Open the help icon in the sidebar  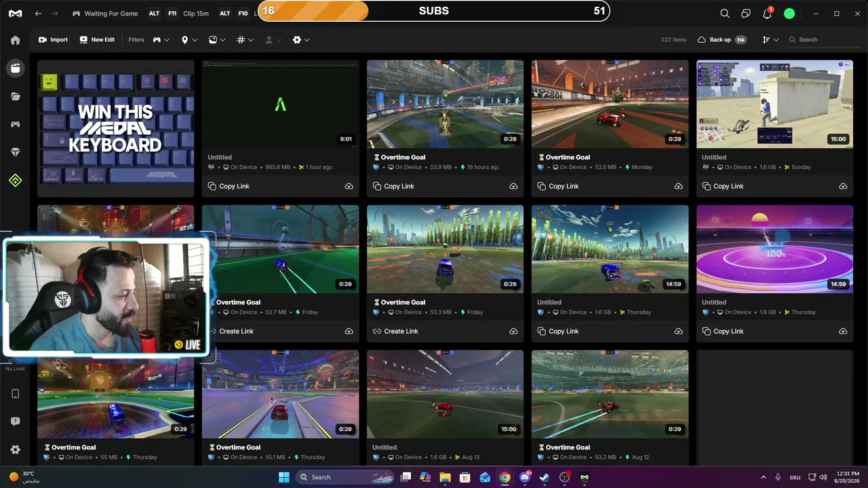tap(15, 422)
